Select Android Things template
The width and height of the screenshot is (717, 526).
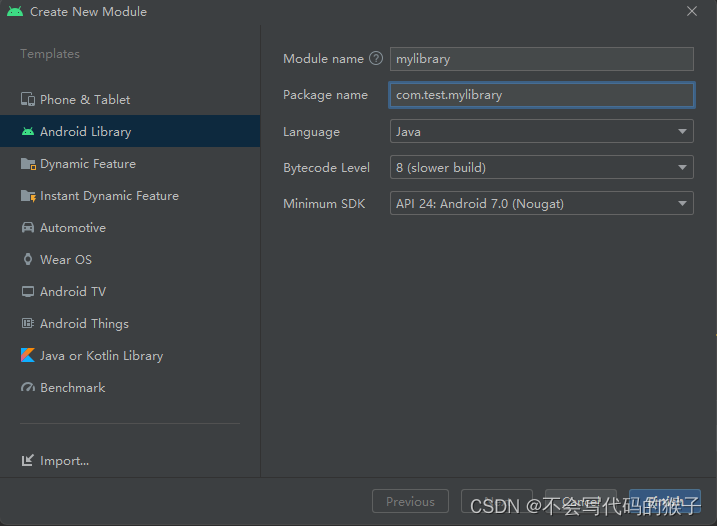(x=130, y=323)
